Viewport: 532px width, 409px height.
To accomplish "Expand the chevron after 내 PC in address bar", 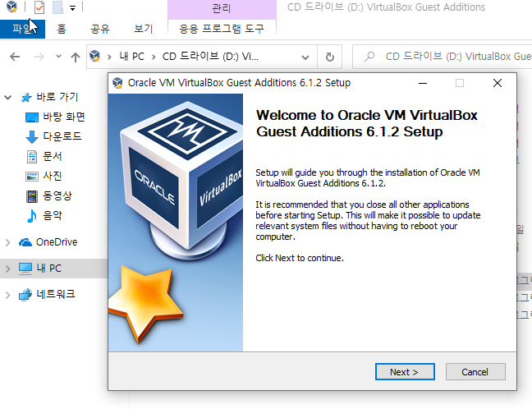I will pyautogui.click(x=154, y=57).
